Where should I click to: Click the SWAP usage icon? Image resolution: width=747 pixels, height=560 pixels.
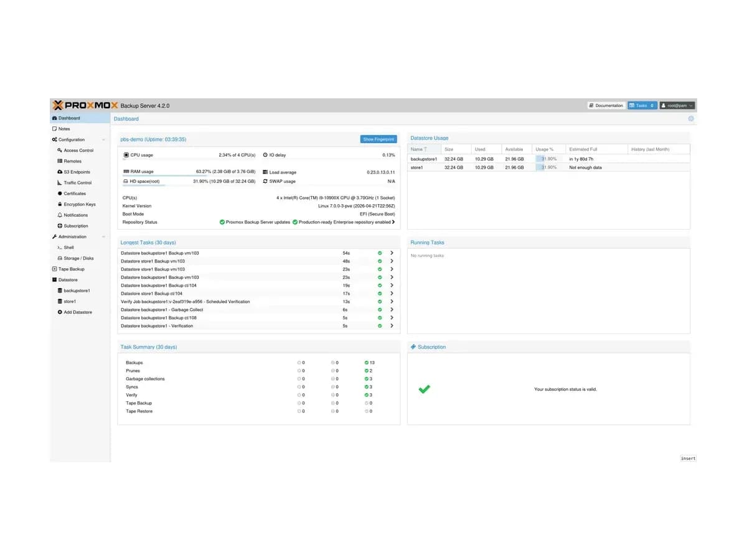[265, 181]
